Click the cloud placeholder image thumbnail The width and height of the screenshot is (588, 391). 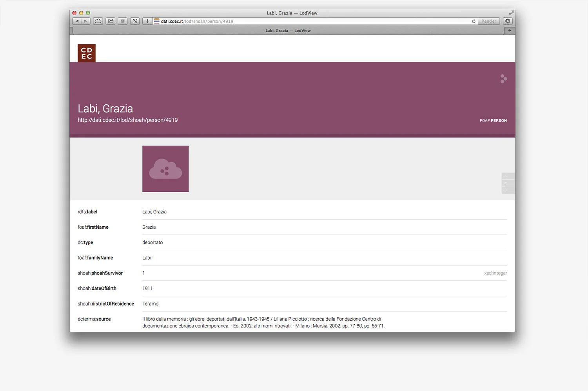165,169
